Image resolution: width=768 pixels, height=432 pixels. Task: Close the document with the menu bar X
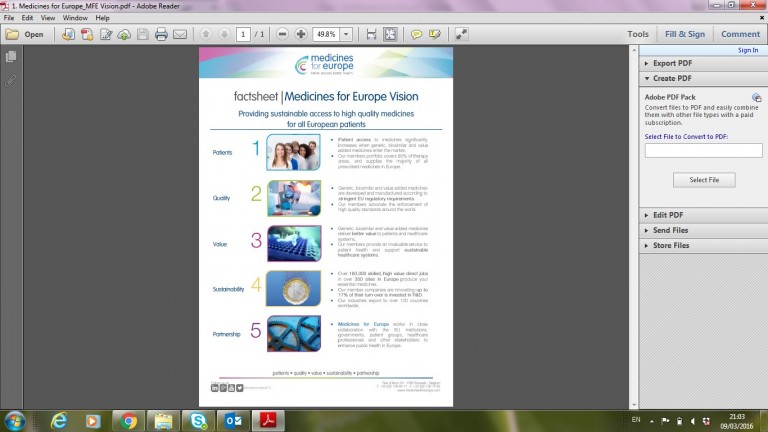click(x=762, y=18)
